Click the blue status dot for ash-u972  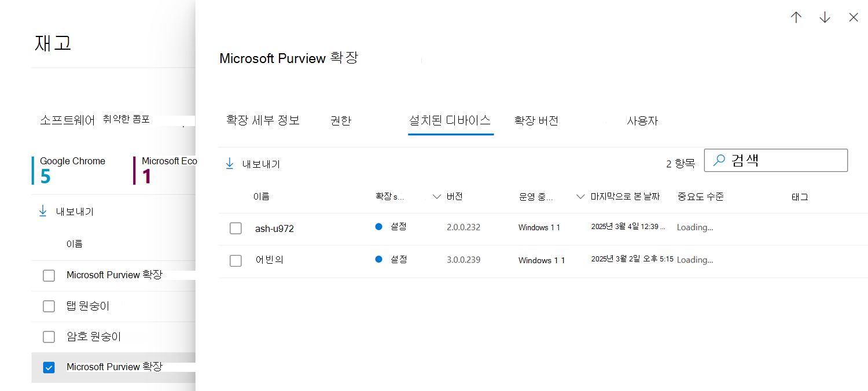pyautogui.click(x=379, y=227)
